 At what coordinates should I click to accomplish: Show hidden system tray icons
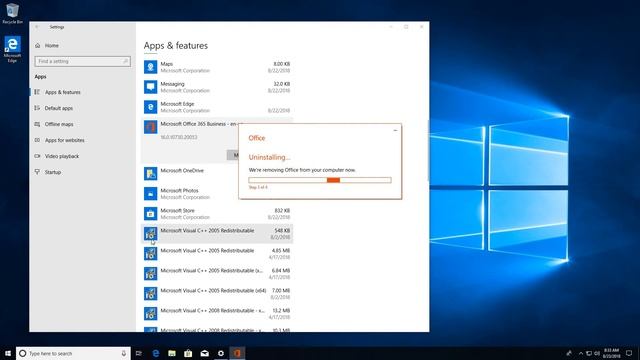(x=581, y=353)
